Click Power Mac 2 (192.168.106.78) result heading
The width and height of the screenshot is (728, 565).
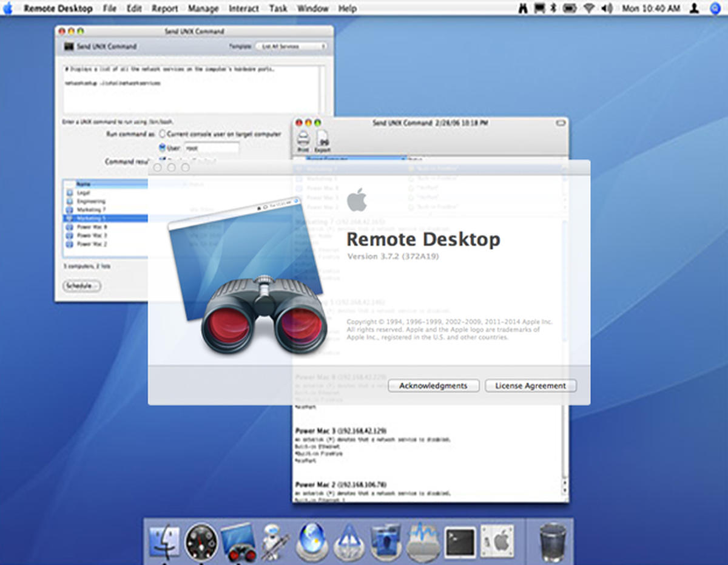341,485
